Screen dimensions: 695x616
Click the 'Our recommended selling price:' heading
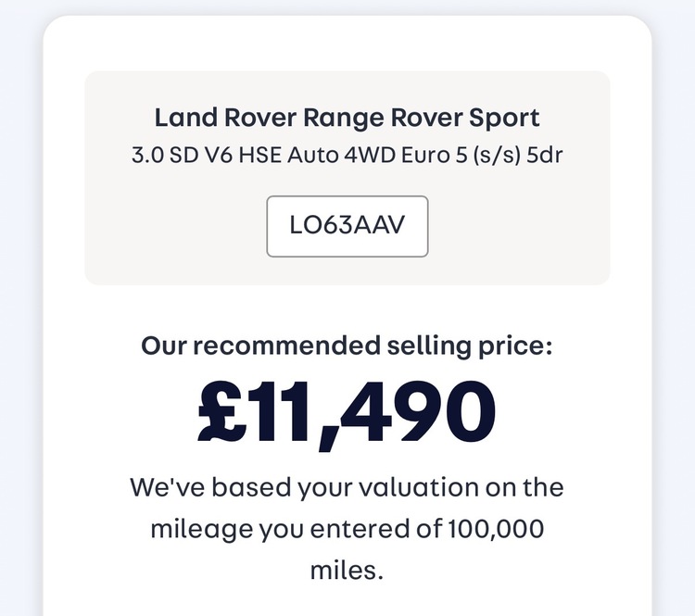(347, 346)
